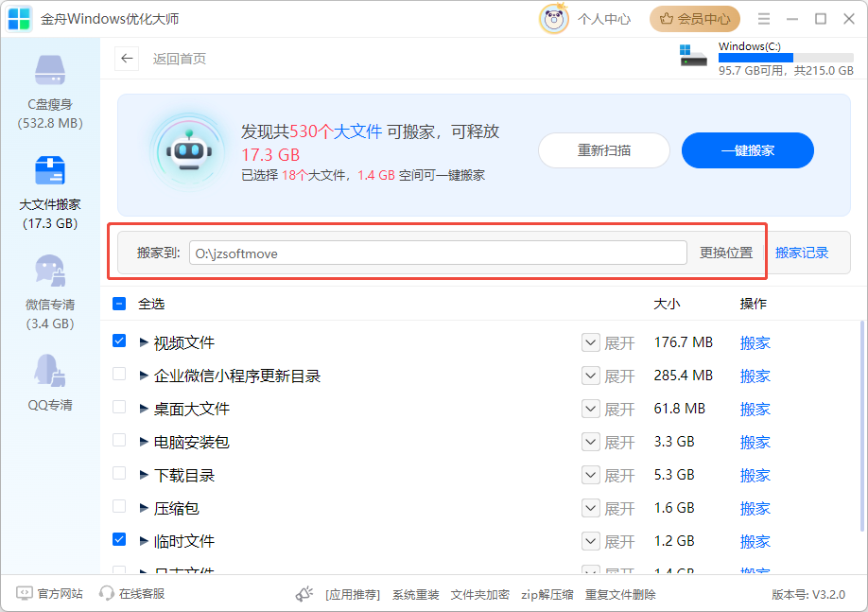Click the 重新扫描 button

(604, 150)
